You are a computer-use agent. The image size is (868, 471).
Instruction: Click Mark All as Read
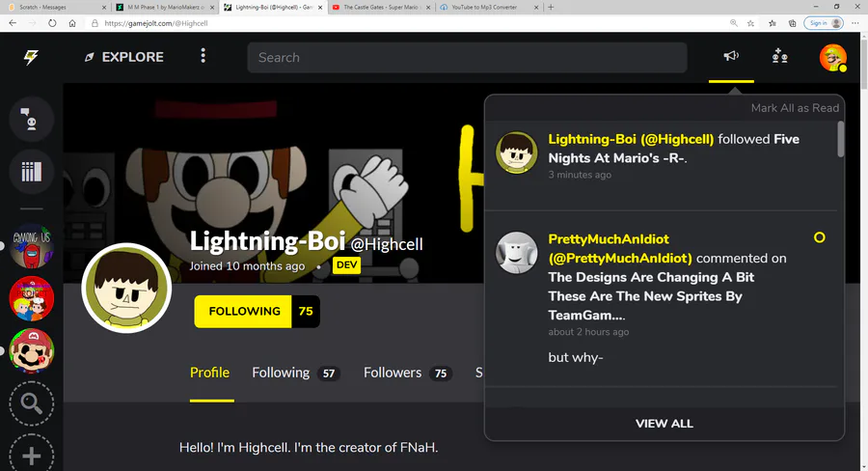pyautogui.click(x=795, y=108)
